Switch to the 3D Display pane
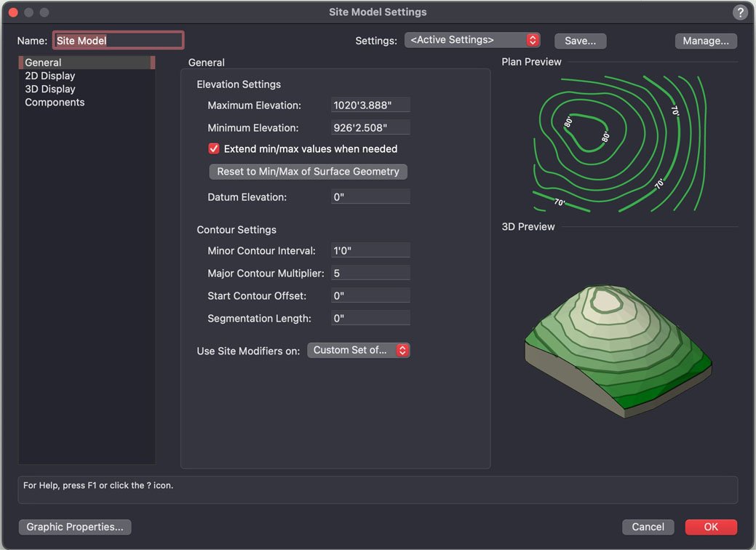The image size is (756, 550). [49, 89]
